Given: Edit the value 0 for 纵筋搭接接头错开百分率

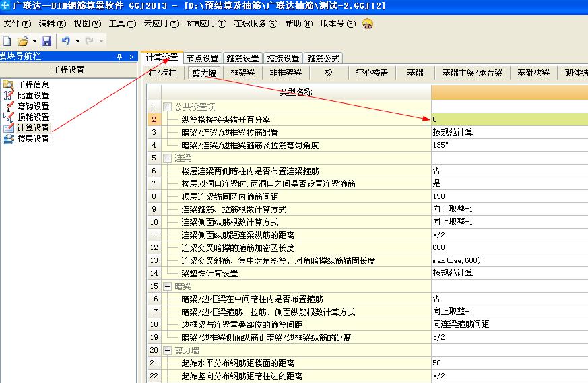Looking at the screenshot, I should (510, 119).
